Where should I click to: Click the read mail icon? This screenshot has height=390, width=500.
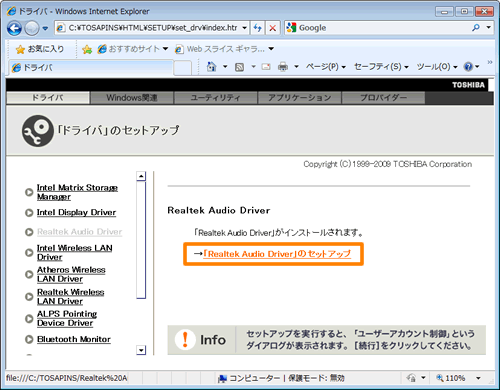[x=266, y=67]
